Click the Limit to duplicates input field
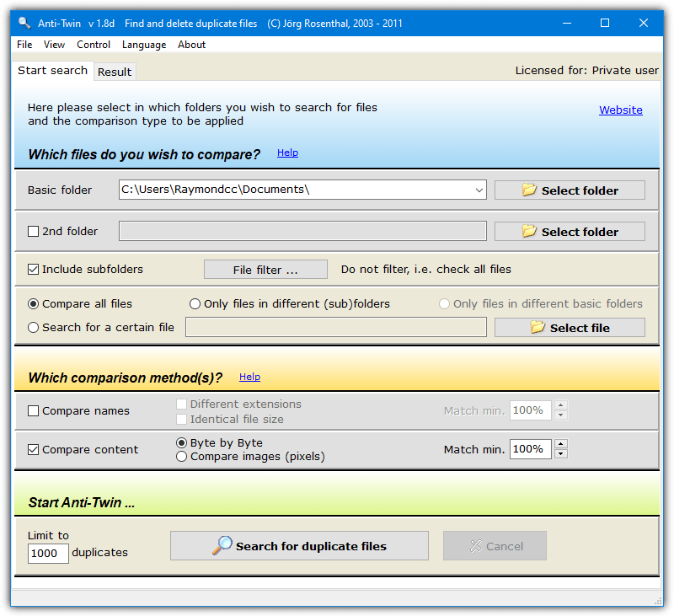Screen dimensions: 674x616 pos(48,554)
